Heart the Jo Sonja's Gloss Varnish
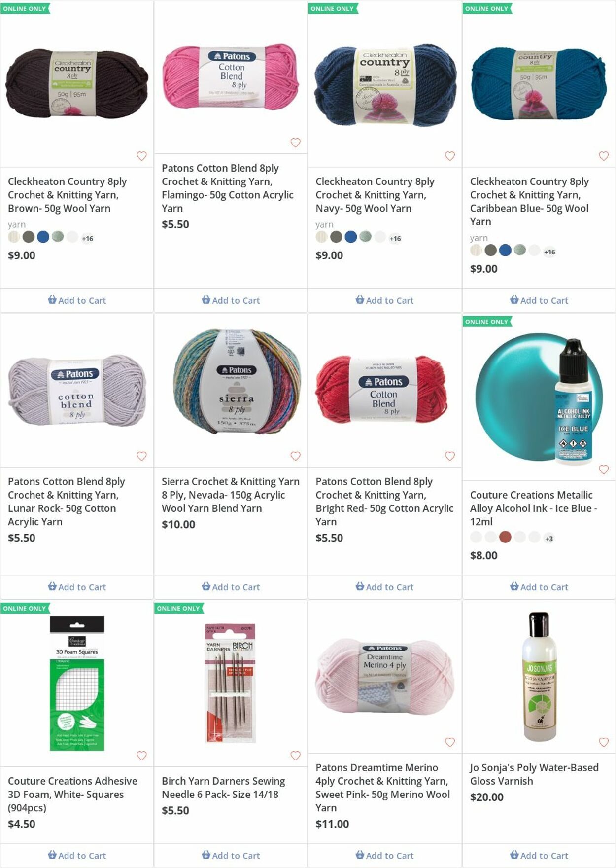The width and height of the screenshot is (616, 868). (x=604, y=742)
